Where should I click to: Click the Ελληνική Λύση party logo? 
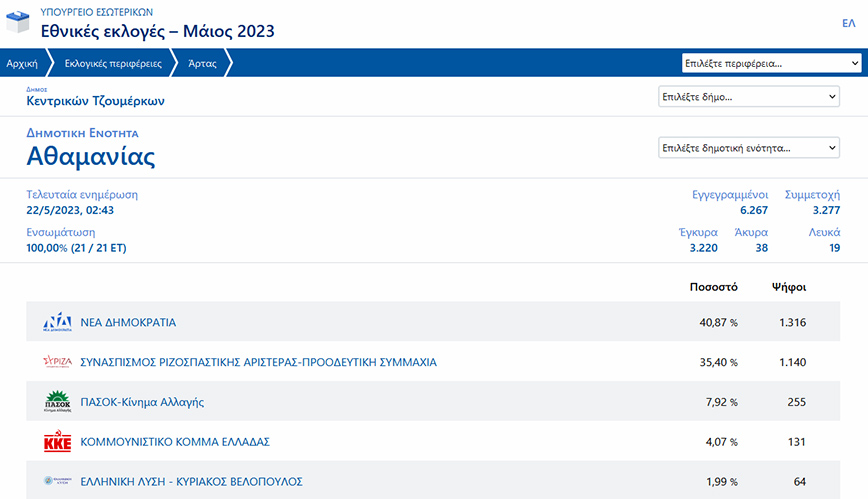pyautogui.click(x=57, y=481)
